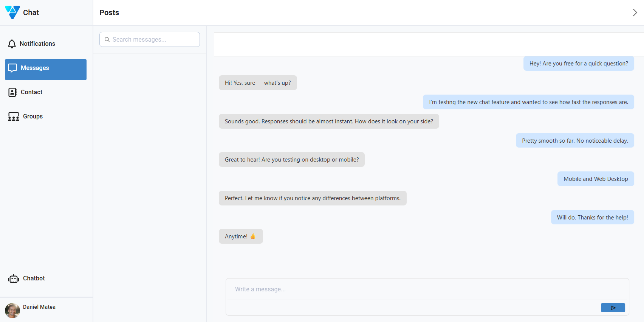Click the Messages speech bubble icon

(12, 68)
